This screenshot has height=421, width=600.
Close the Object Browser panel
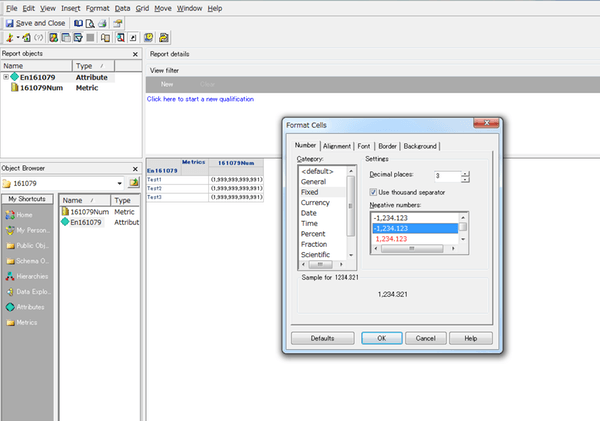point(135,169)
